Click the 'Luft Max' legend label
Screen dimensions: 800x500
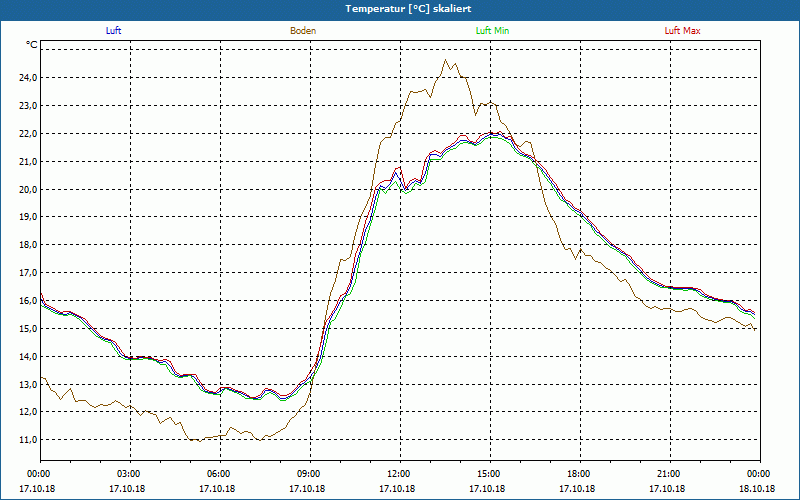click(682, 31)
